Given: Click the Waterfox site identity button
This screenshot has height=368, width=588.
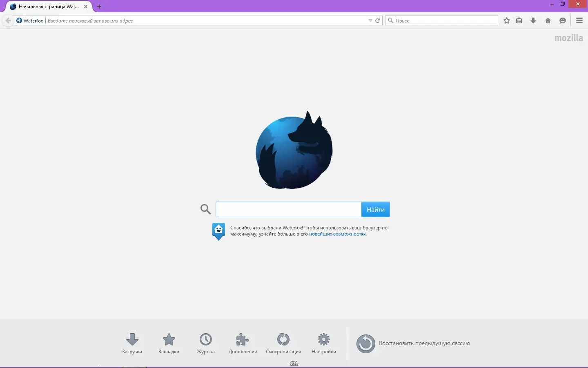Looking at the screenshot, I should 30,20.
